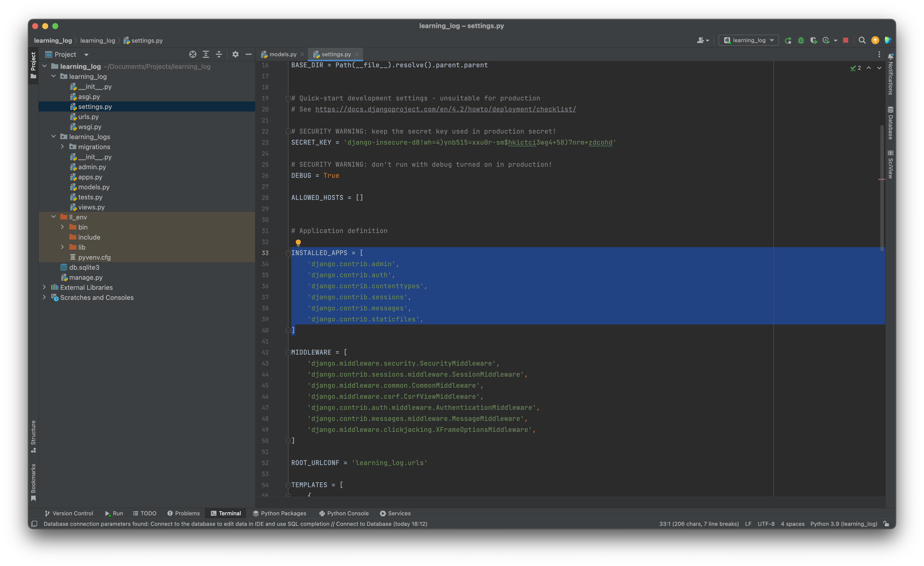This screenshot has height=566, width=924.
Task: Expand the bin folder
Action: tap(63, 227)
